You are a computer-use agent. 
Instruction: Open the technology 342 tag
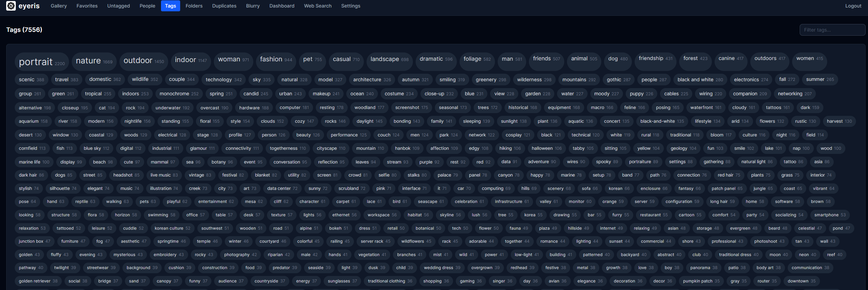pyautogui.click(x=223, y=80)
